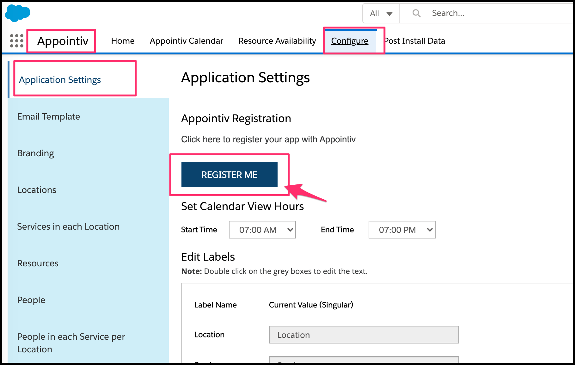
Task: Click the Salesforce cloud logo
Action: [x=18, y=13]
